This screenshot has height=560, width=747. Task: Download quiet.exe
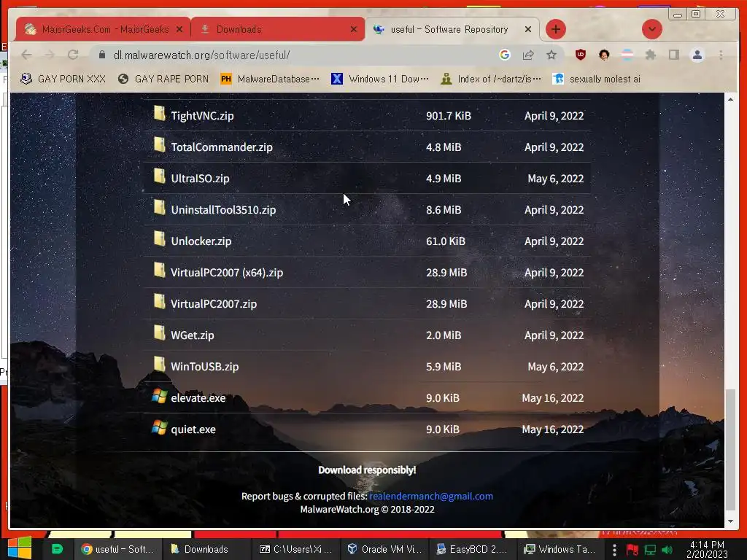[x=193, y=430]
